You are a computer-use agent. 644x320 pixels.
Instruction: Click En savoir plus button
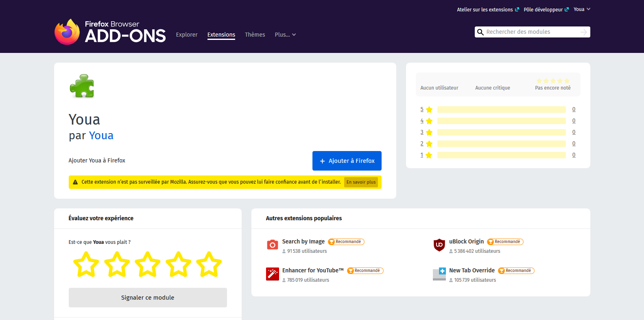pos(361,182)
